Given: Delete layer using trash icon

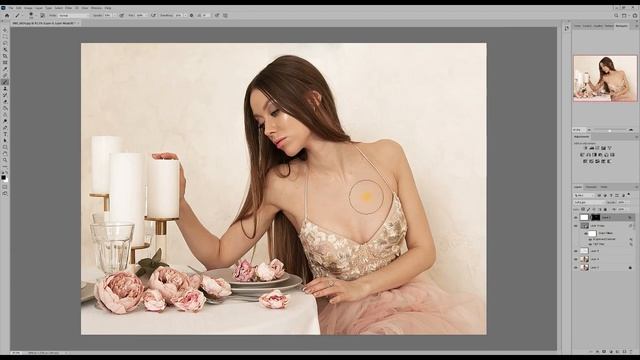Looking at the screenshot, I should [631, 351].
